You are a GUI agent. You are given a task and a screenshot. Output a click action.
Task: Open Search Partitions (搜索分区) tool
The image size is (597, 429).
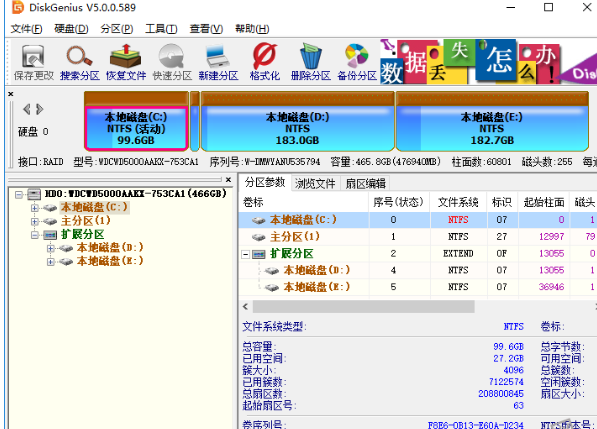pos(80,62)
